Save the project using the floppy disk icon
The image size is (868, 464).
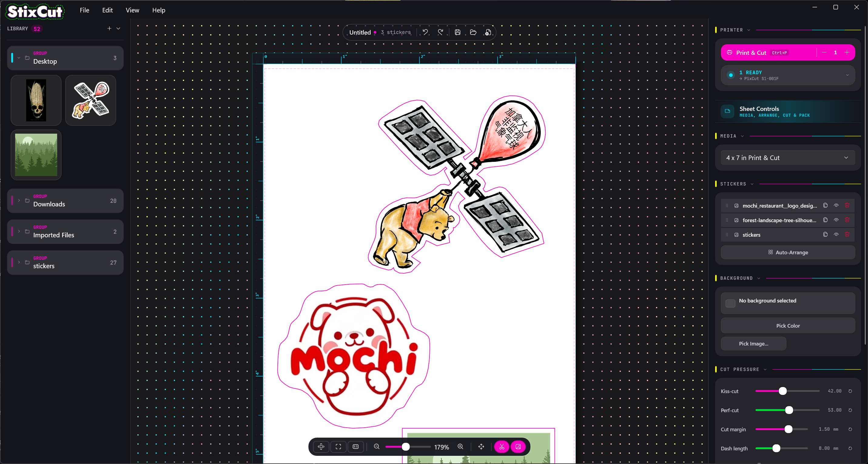pos(458,32)
